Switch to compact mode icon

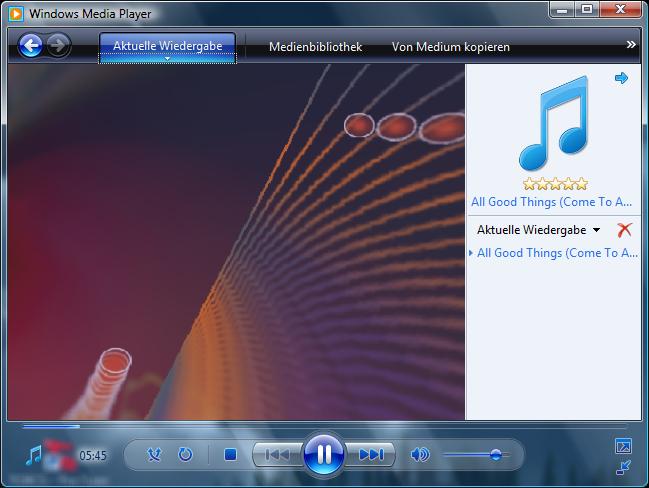(x=623, y=466)
